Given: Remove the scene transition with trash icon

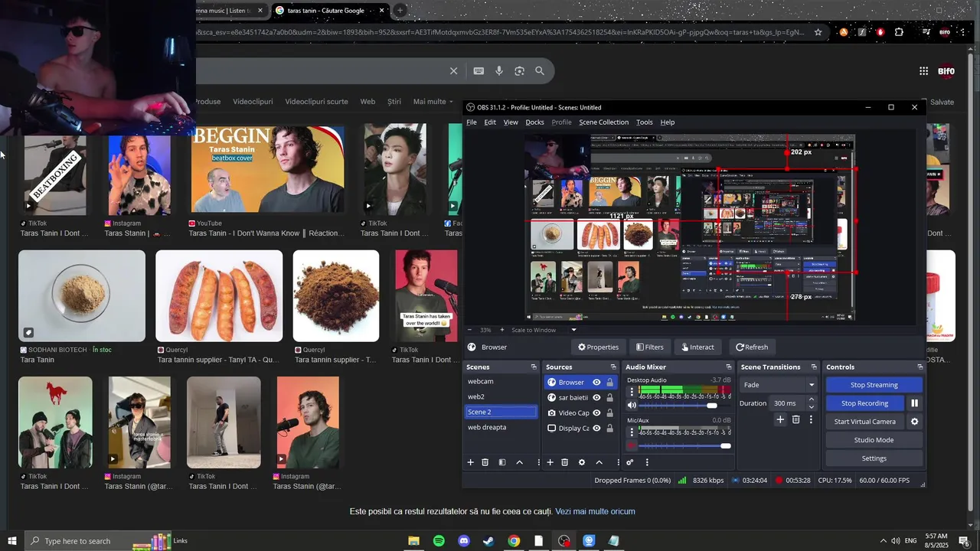Looking at the screenshot, I should (796, 419).
